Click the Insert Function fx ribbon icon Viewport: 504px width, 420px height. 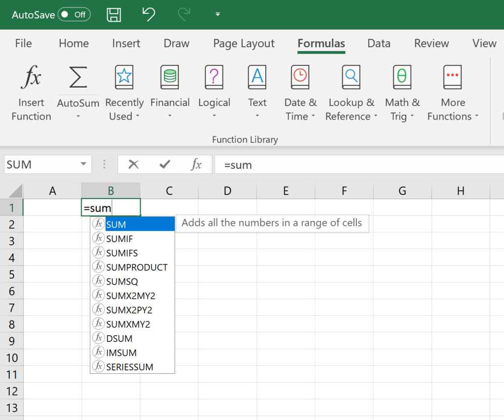click(31, 78)
